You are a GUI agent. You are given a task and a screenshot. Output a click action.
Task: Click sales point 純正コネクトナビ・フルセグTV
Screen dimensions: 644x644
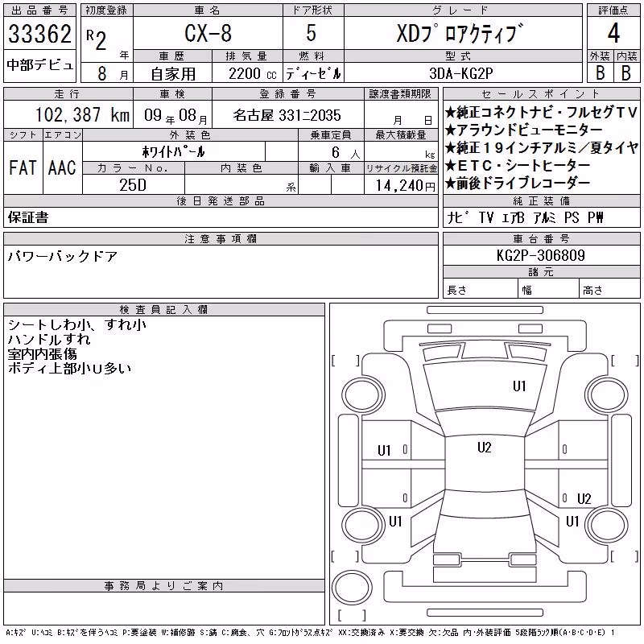[x=541, y=112]
